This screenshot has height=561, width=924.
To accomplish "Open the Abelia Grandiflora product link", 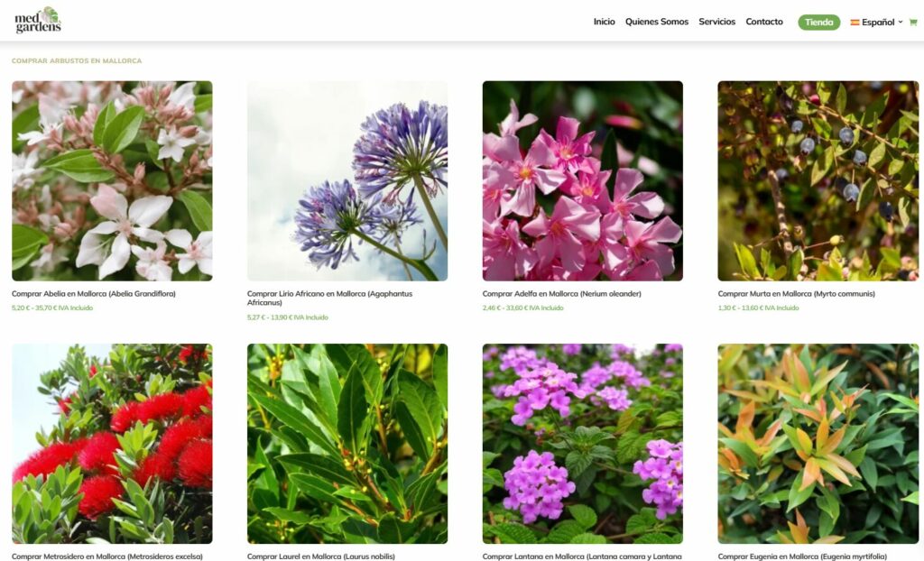I will (92, 293).
